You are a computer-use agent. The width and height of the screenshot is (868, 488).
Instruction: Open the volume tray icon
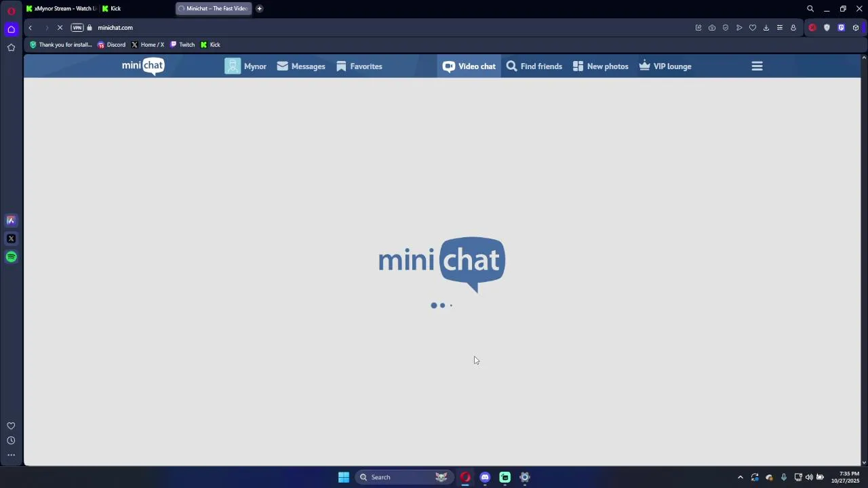click(809, 477)
